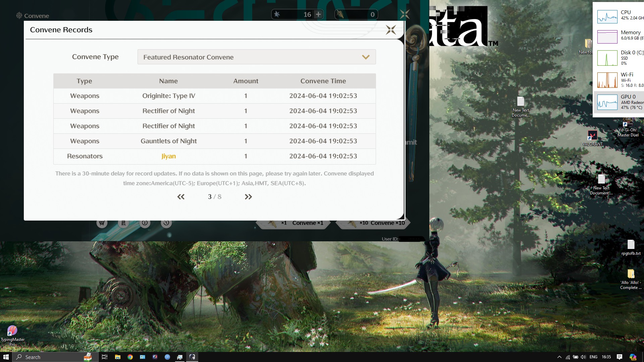
Task: Add Astrite with the plus icon
Action: [318, 14]
